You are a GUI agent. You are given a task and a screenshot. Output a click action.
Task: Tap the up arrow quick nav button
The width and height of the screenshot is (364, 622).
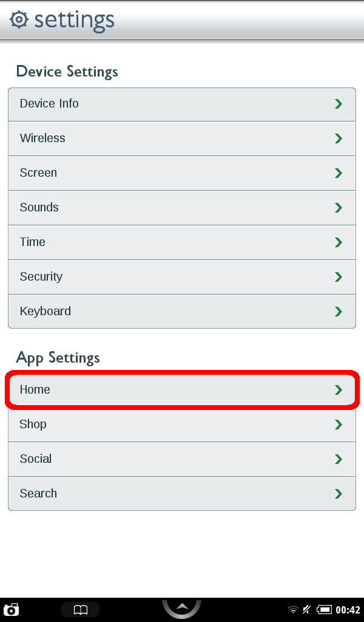point(181,607)
